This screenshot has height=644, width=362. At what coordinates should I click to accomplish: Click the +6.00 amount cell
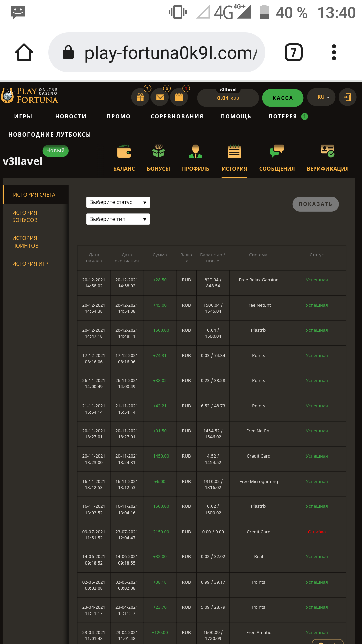(x=160, y=481)
